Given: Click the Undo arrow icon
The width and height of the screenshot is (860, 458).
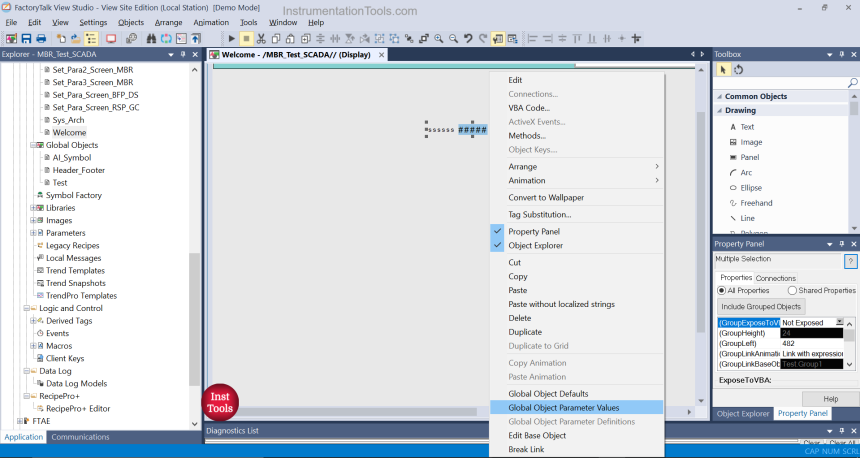Looking at the screenshot, I should pyautogui.click(x=468, y=38).
